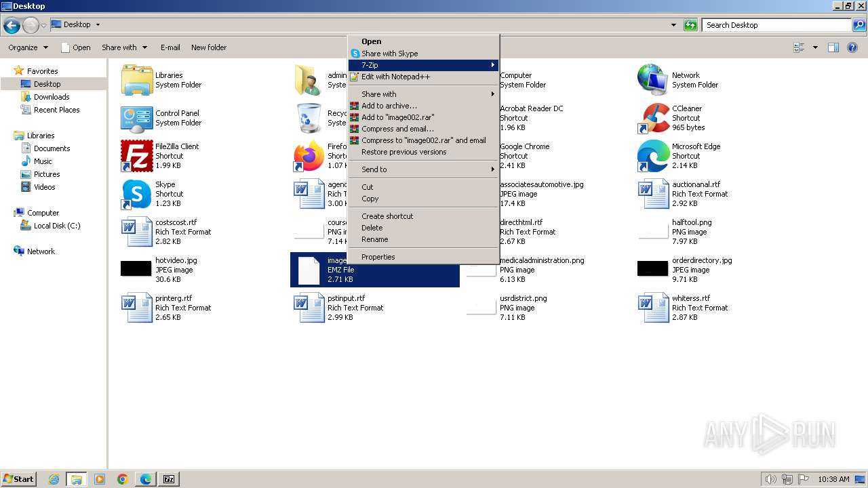The width and height of the screenshot is (868, 488).
Task: Select the CCleaner shortcut icon
Action: click(x=654, y=118)
